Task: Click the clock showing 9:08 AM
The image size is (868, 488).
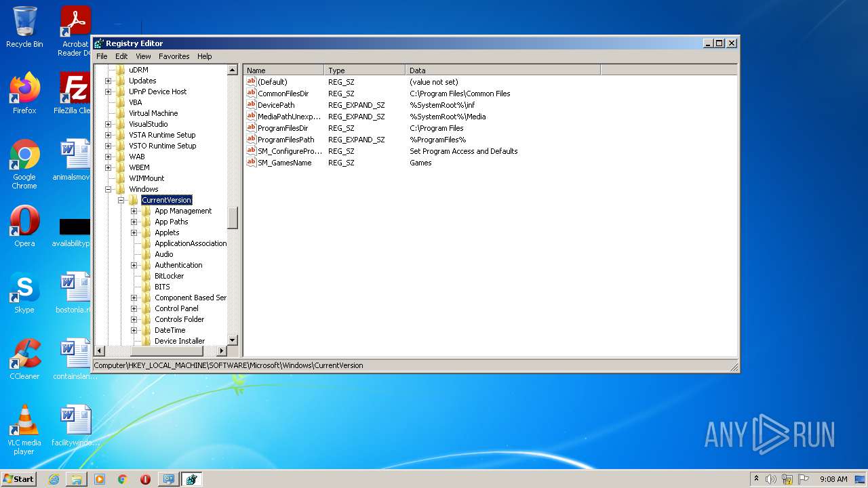Action: [x=833, y=479]
